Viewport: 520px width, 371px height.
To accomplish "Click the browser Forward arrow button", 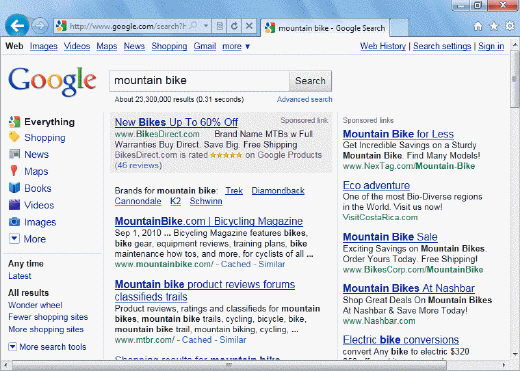I will tap(40, 26).
